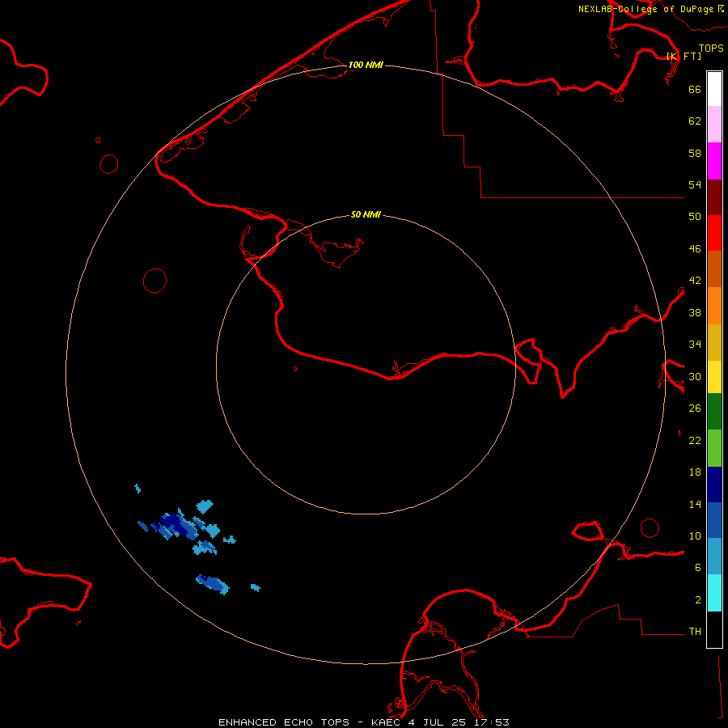
Task: Select the 10 value on the legend scale
Action: coord(695,536)
